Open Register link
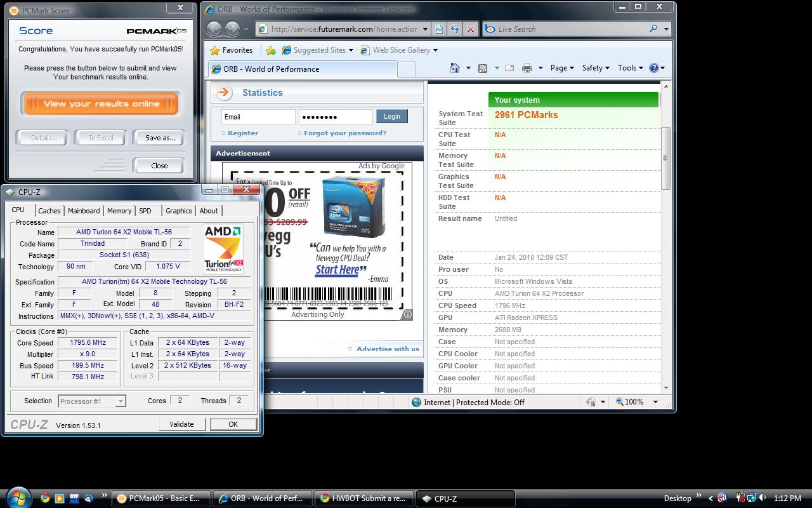This screenshot has height=508, width=812. (x=243, y=133)
